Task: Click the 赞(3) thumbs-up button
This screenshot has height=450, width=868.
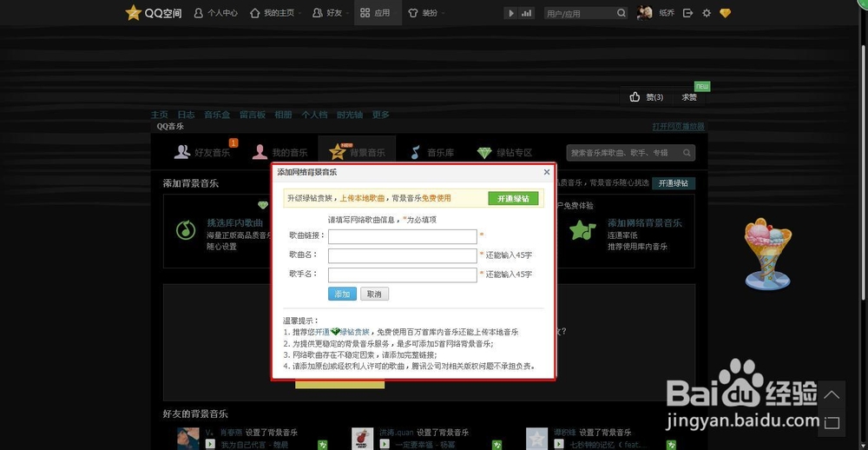Action: 647,97
